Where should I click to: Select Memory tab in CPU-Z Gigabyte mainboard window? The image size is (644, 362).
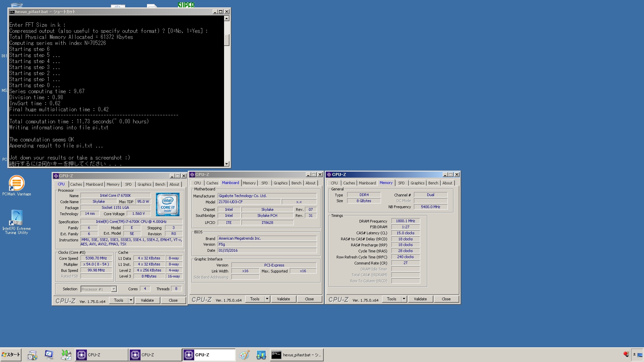click(x=249, y=183)
